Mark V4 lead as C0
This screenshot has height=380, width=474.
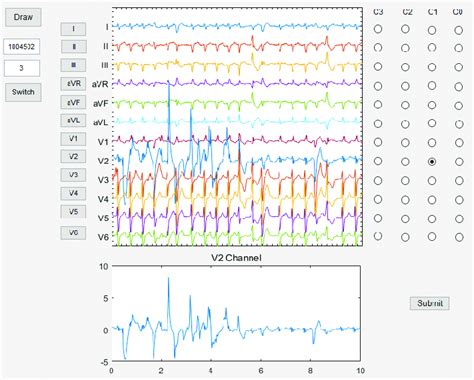[x=459, y=200]
